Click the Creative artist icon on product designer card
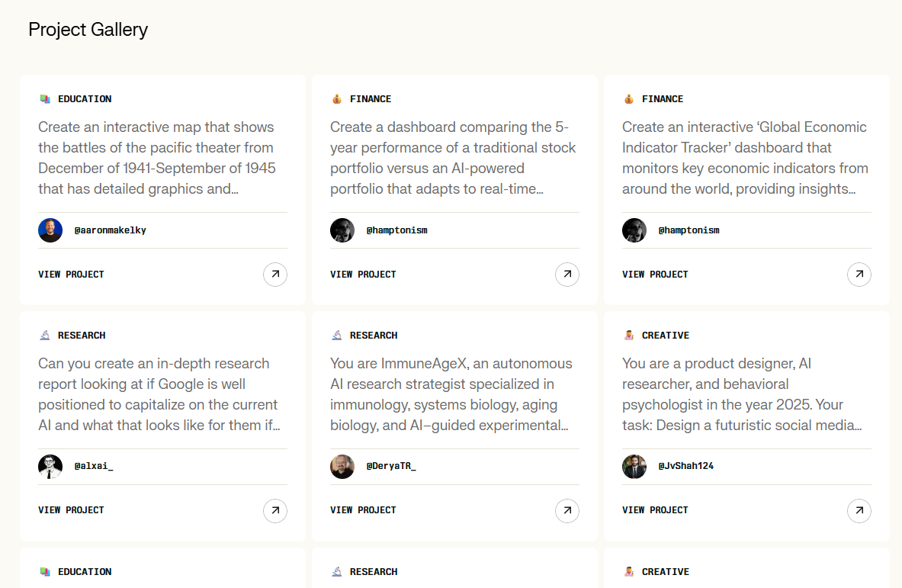 pyautogui.click(x=629, y=336)
